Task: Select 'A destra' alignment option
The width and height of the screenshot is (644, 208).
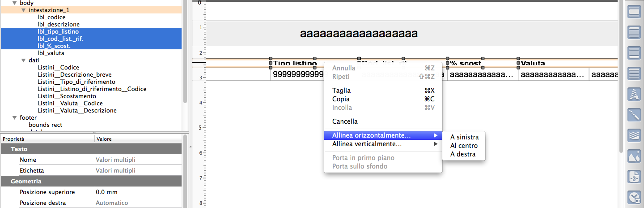Action: pos(462,154)
